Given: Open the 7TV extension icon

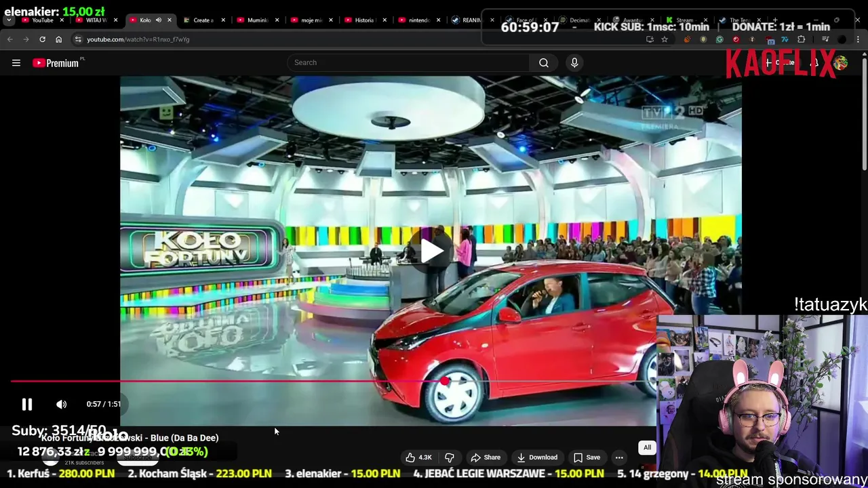Looking at the screenshot, I should (x=785, y=39).
